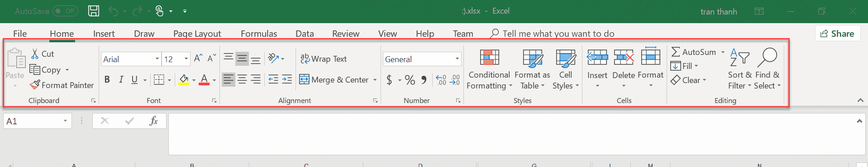The height and width of the screenshot is (167, 868).
Task: Apply the yellow Fill Color
Action: [184, 80]
